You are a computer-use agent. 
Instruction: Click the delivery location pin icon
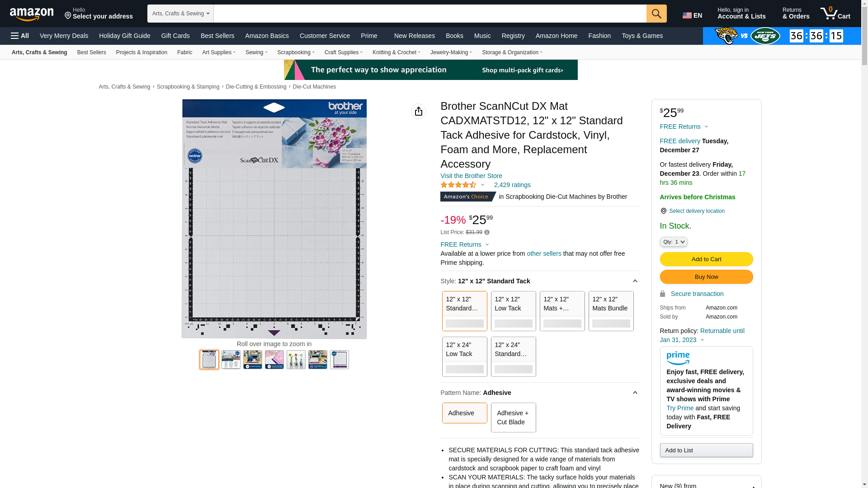(663, 211)
